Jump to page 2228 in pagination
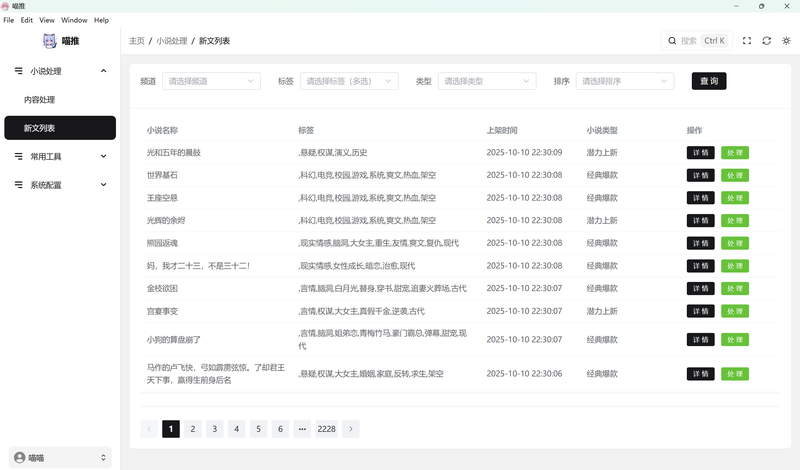The width and height of the screenshot is (800, 470). click(326, 429)
